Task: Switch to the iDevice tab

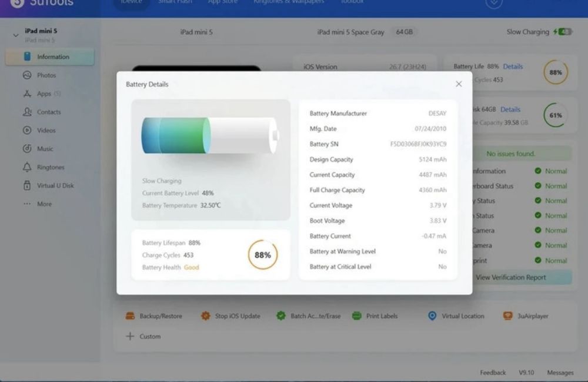Action: (131, 2)
